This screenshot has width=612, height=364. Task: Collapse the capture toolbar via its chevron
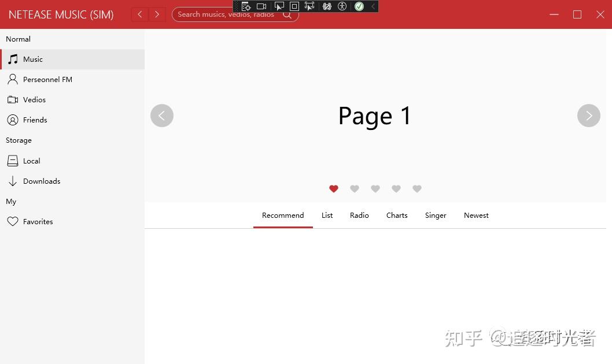coord(373,6)
